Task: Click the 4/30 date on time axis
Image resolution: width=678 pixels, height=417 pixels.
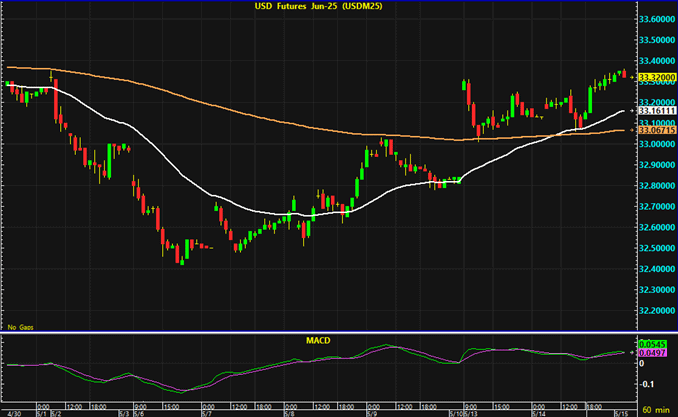Action: [11, 411]
